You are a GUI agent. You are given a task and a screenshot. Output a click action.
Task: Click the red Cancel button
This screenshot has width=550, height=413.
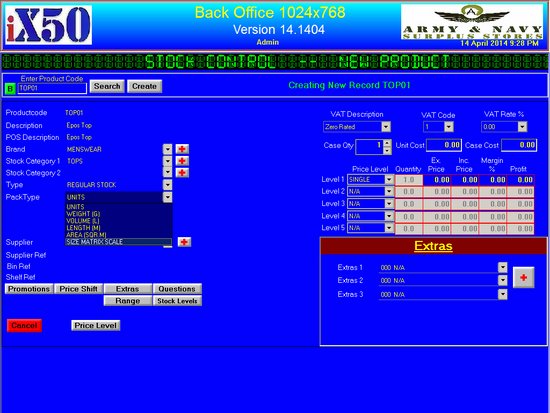(x=25, y=325)
